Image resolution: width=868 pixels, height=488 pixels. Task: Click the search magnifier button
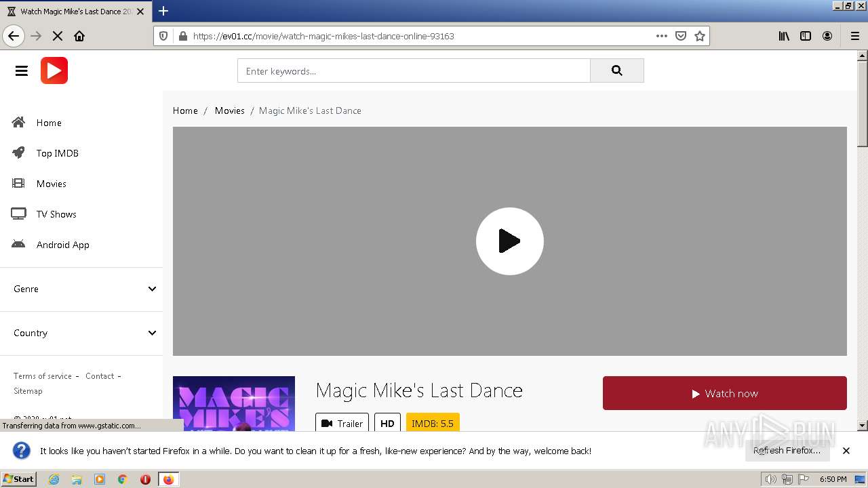point(616,70)
